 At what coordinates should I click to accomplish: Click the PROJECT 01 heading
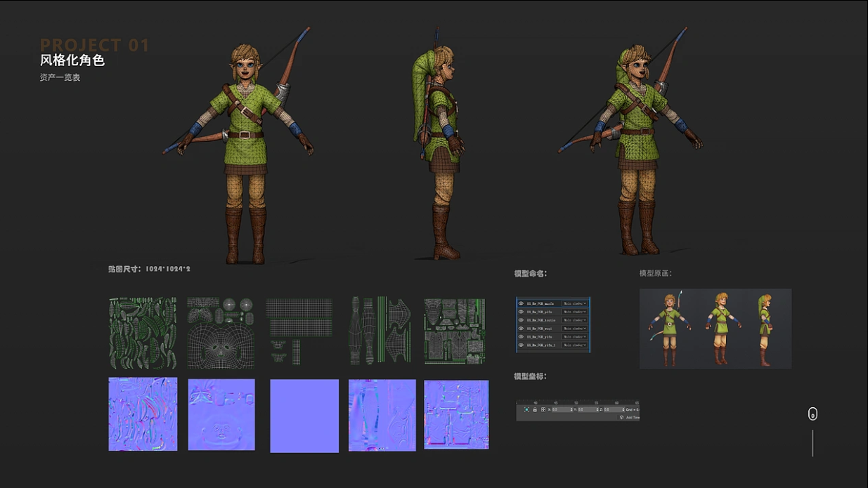(x=95, y=46)
